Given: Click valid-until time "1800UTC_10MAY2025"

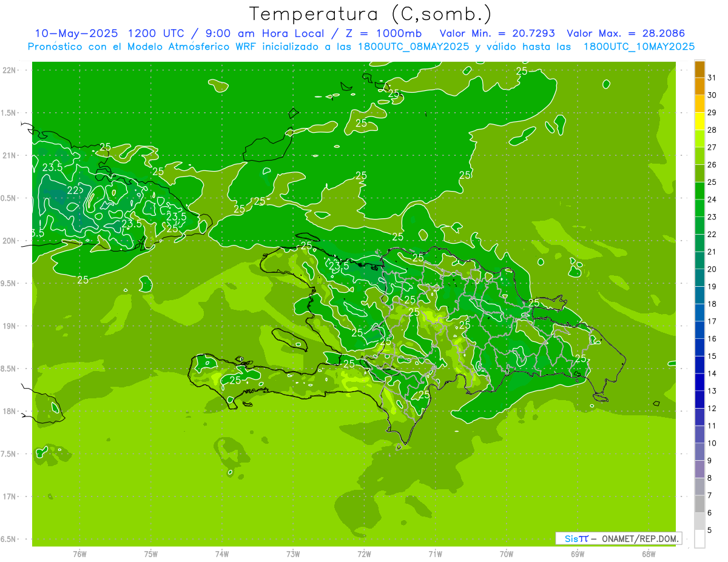Looking at the screenshot, I should coord(639,47).
